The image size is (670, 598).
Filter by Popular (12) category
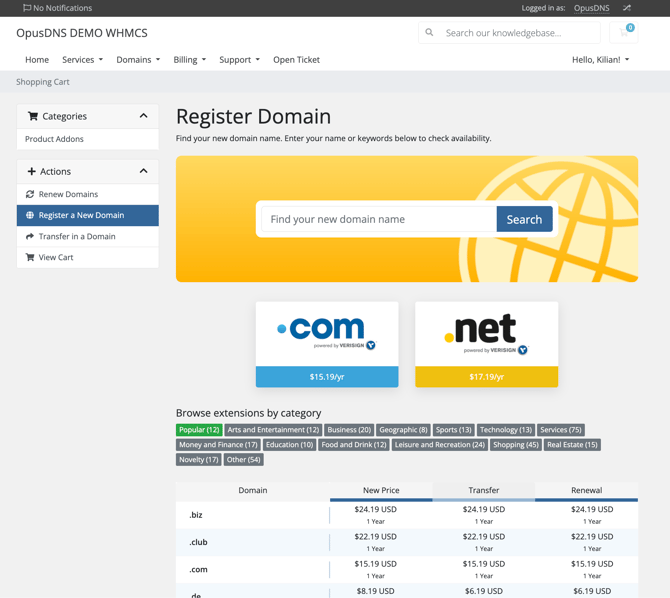199,430
